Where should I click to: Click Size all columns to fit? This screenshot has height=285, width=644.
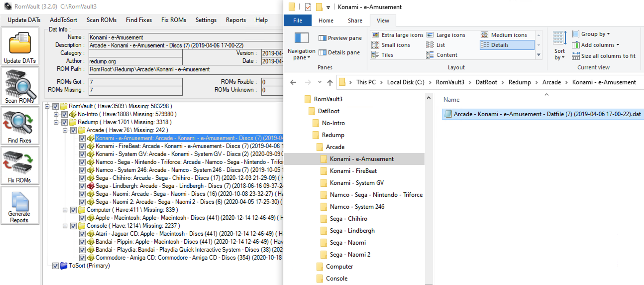click(x=603, y=56)
